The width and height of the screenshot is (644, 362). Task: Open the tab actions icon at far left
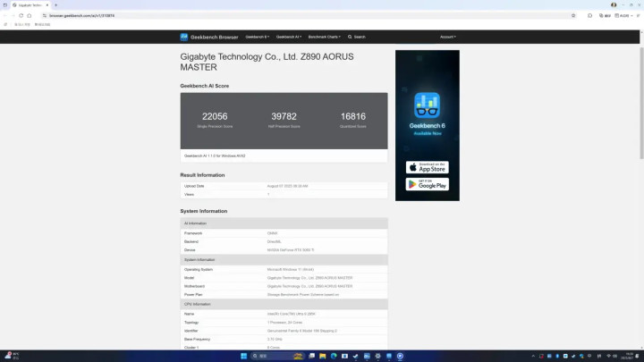tap(5, 5)
